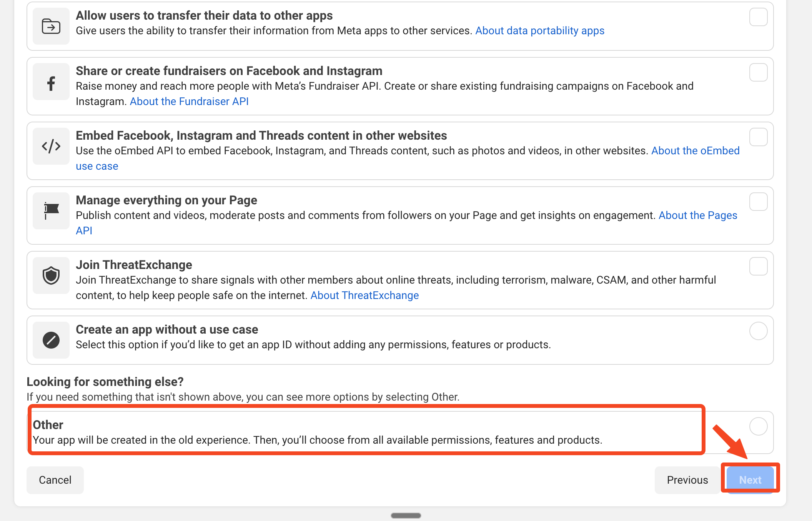The image size is (812, 521).
Task: Click the Facebook 'f' fundraisers icon
Action: (x=51, y=83)
